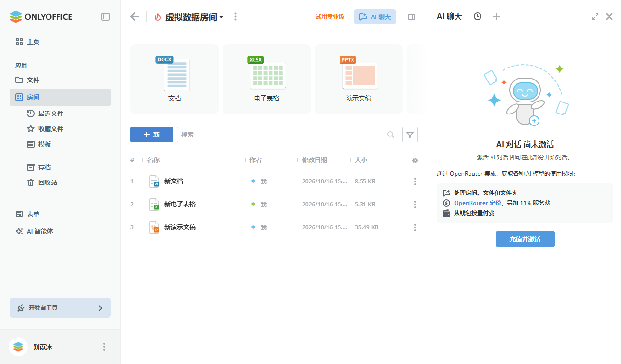Open OpenRouter 定价 link

478,203
